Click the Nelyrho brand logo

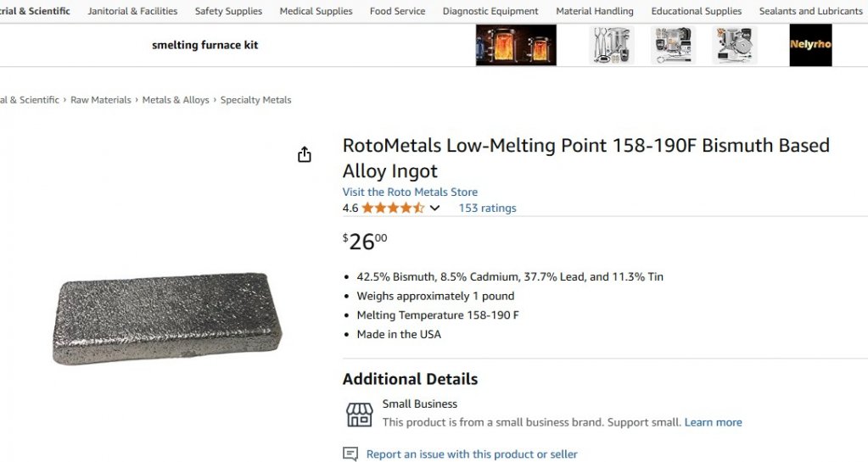(x=810, y=46)
